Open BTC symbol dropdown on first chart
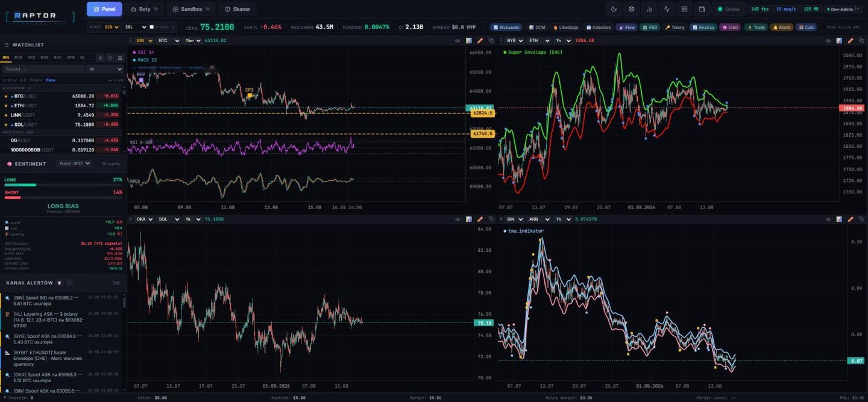868x402 pixels. click(168, 40)
